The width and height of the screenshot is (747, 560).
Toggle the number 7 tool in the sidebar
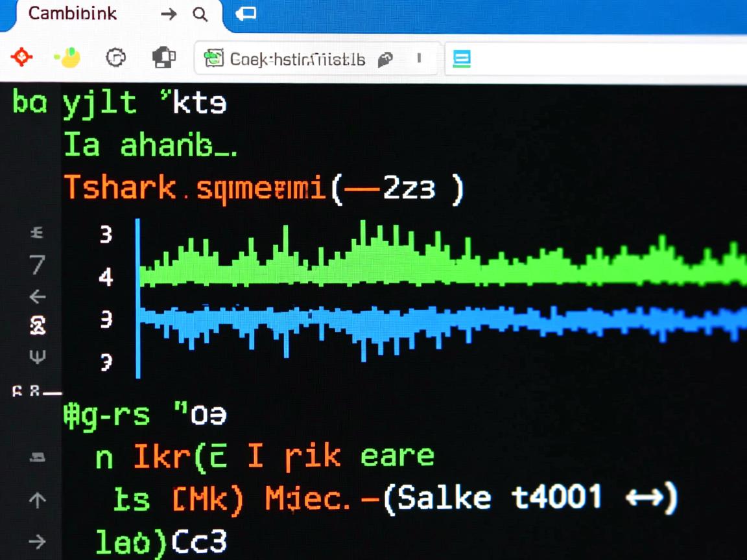[37, 265]
